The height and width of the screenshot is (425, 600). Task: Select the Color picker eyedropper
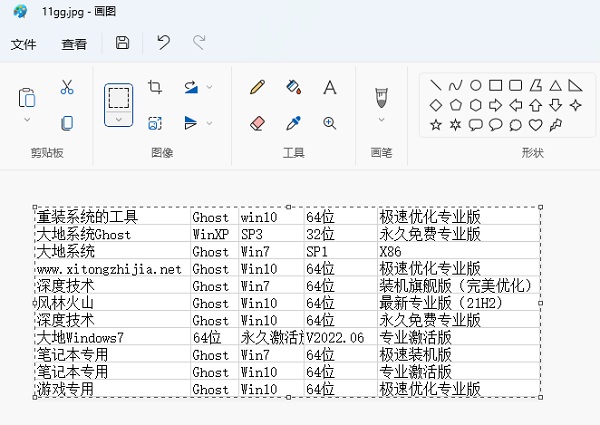293,123
